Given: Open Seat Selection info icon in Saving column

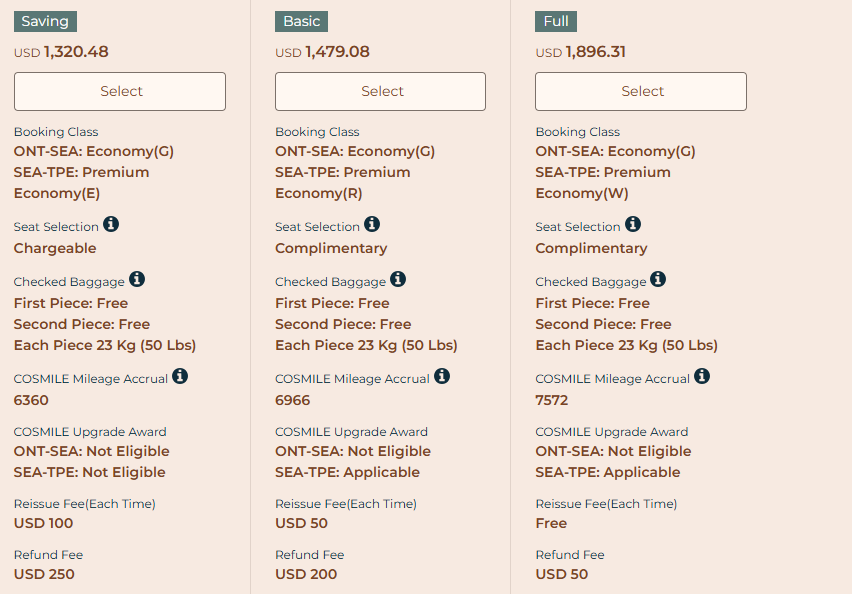Looking at the screenshot, I should coord(111,224).
